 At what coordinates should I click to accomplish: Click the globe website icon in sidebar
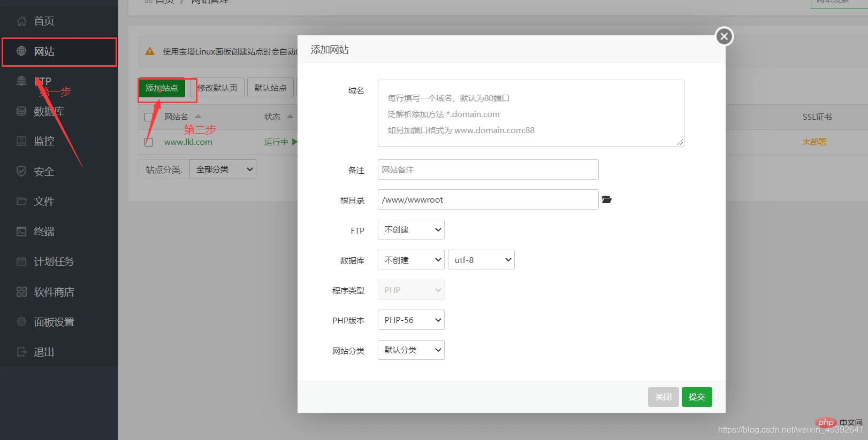coord(21,51)
